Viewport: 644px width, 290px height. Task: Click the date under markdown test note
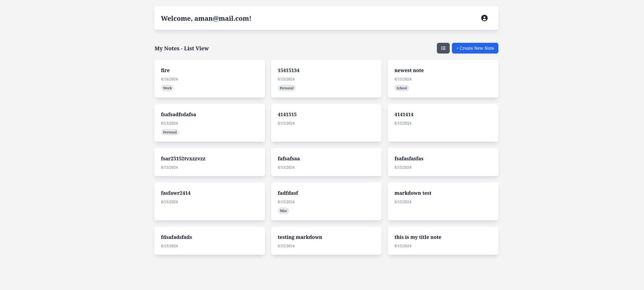coord(403,202)
